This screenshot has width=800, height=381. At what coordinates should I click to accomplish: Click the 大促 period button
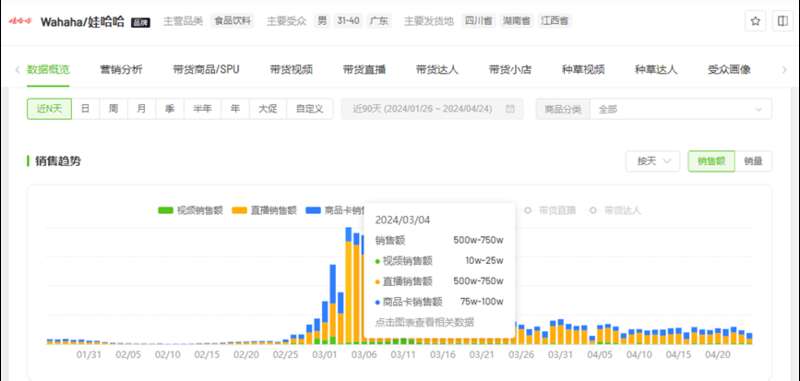pyautogui.click(x=268, y=109)
